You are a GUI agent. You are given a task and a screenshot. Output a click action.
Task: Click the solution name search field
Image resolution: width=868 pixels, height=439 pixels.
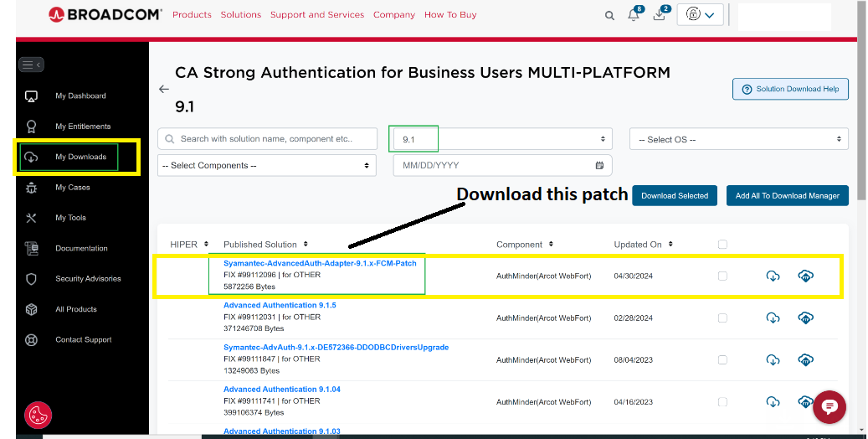tap(268, 139)
